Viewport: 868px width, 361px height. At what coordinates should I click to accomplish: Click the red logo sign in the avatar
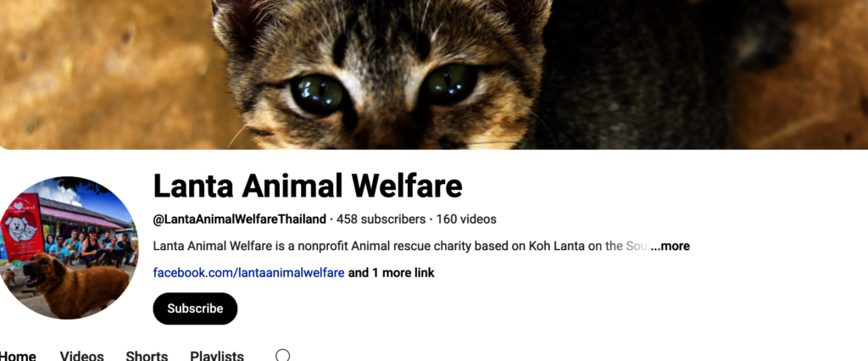pyautogui.click(x=21, y=227)
